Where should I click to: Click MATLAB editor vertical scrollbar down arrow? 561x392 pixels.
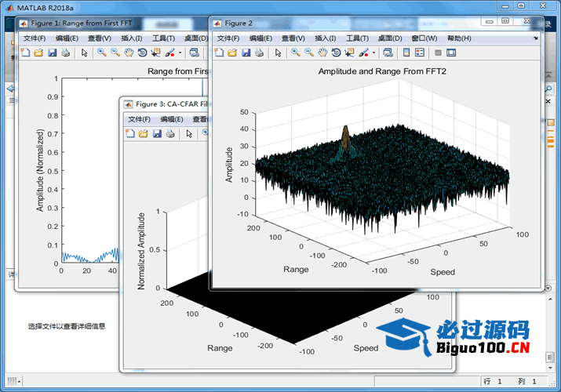pyautogui.click(x=550, y=368)
